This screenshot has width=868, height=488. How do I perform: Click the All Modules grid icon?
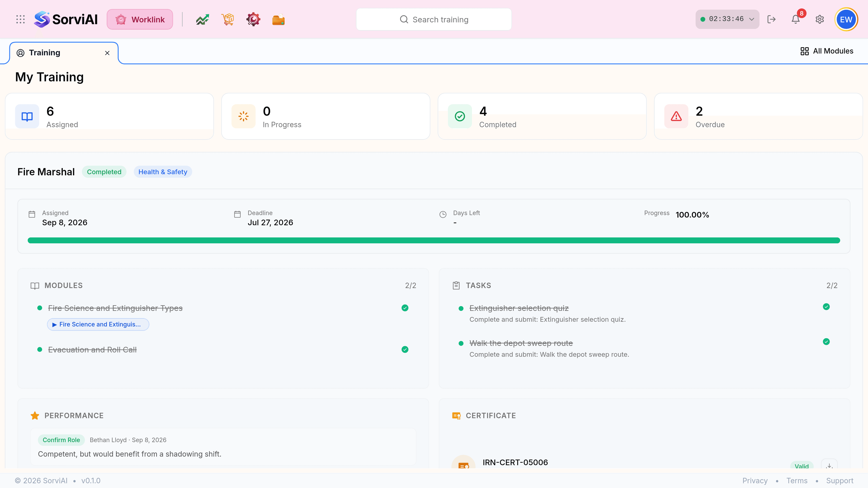pyautogui.click(x=804, y=51)
